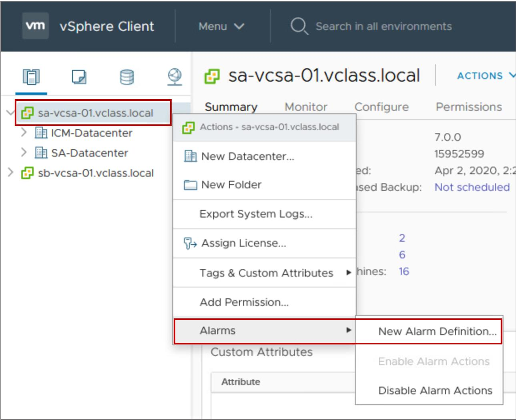Expand the ICM-Datacenter tree node

pyautogui.click(x=24, y=132)
